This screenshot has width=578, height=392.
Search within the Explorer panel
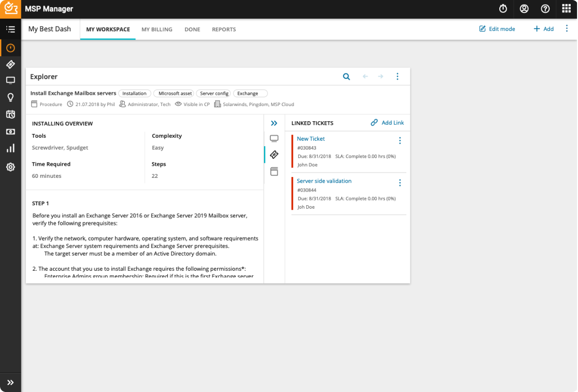(x=346, y=77)
